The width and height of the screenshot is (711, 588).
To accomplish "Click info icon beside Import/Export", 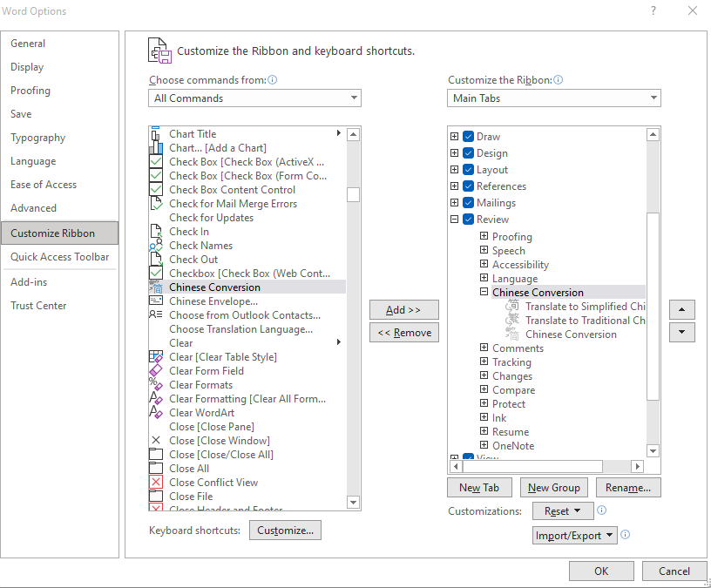I will pyautogui.click(x=625, y=535).
